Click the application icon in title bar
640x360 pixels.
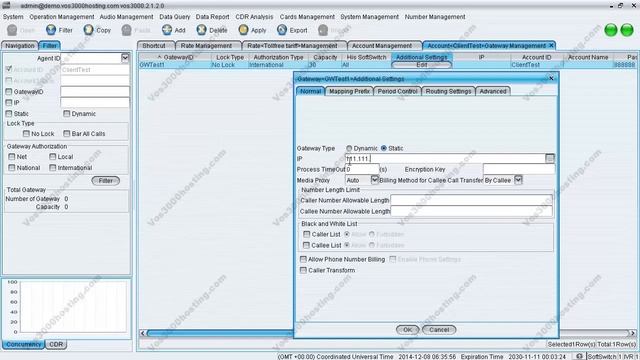tap(6, 5)
